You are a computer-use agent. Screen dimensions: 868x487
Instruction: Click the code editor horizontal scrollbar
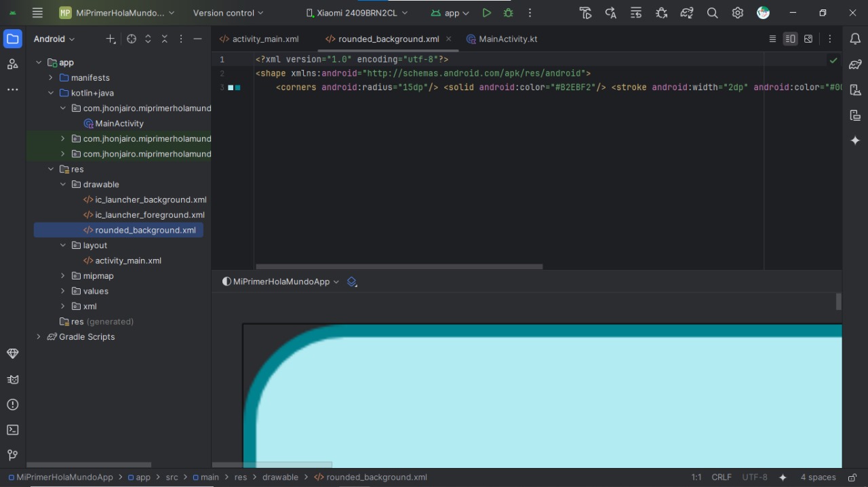(399, 267)
